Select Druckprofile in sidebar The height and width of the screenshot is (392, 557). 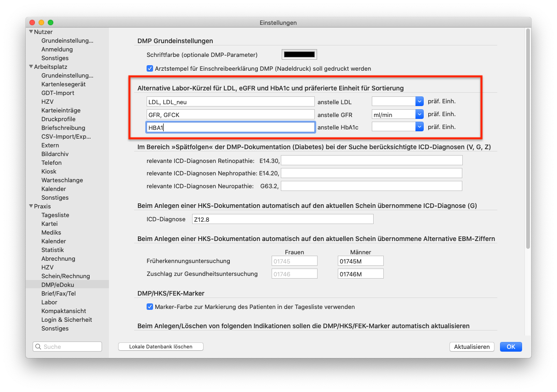(x=58, y=119)
